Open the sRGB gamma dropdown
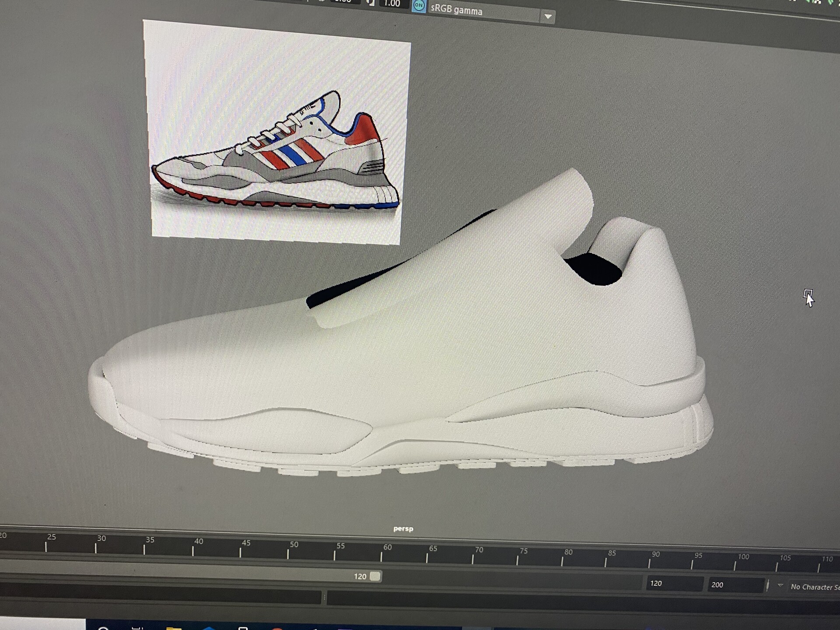This screenshot has width=840, height=630. tap(549, 15)
